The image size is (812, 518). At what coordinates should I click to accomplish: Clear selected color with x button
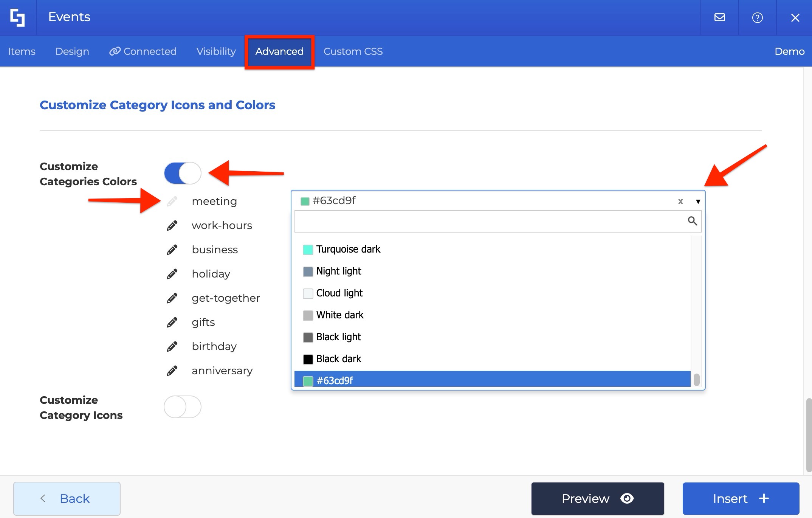[x=680, y=201]
